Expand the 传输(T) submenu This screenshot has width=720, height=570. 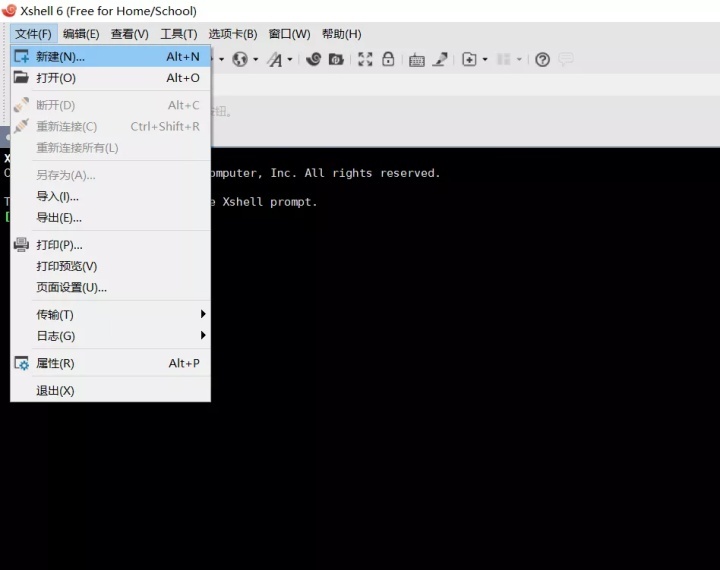coord(110,314)
